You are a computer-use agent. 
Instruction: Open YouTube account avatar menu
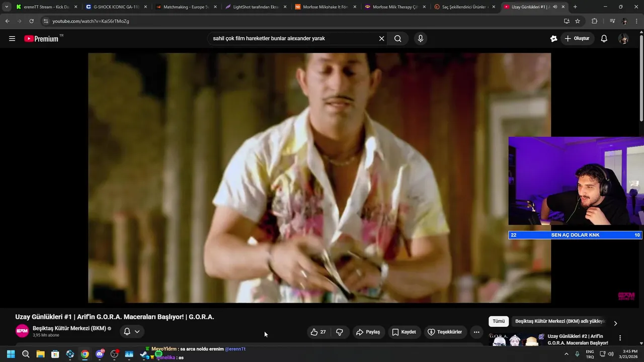pos(623,39)
